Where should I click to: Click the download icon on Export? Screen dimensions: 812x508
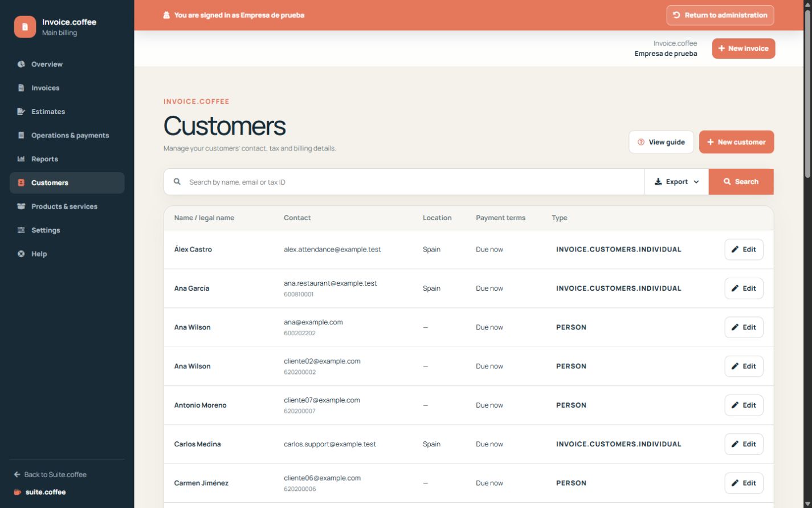(658, 182)
